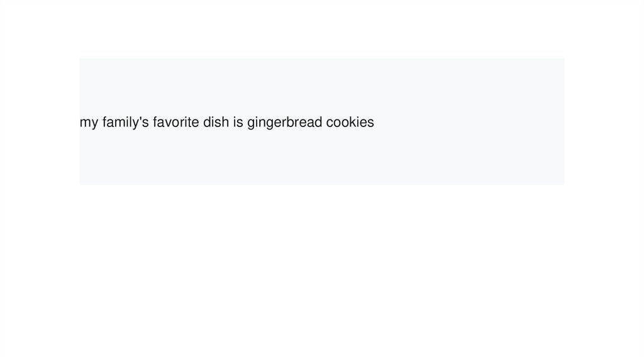Viewport: 644px width, 361px height.
Task: Click the blank white area below the gray box
Action: point(321,270)
